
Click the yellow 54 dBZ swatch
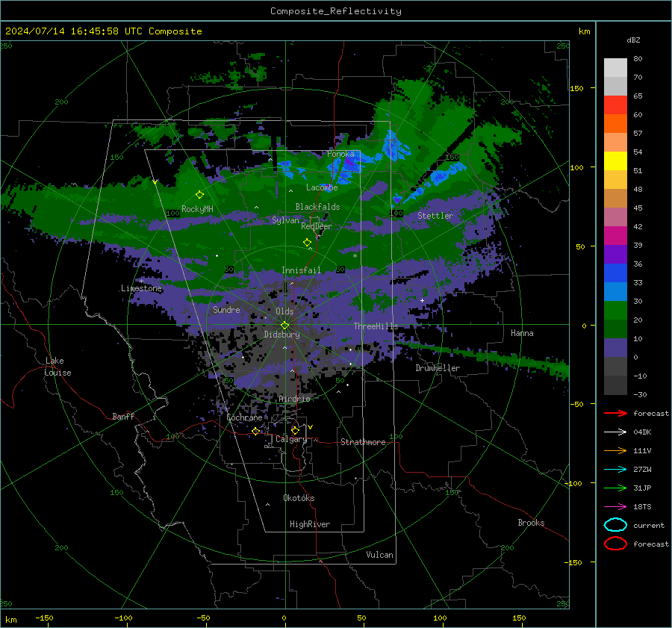615,161
